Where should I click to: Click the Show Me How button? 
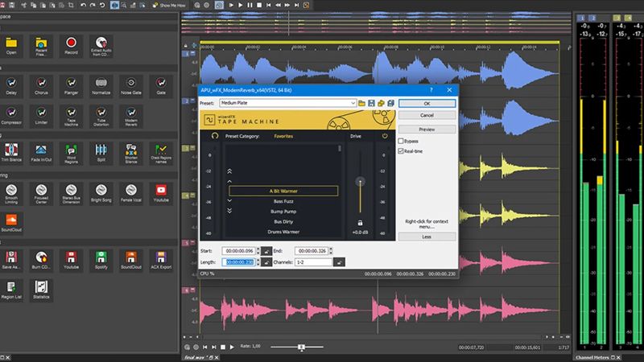coord(169,6)
